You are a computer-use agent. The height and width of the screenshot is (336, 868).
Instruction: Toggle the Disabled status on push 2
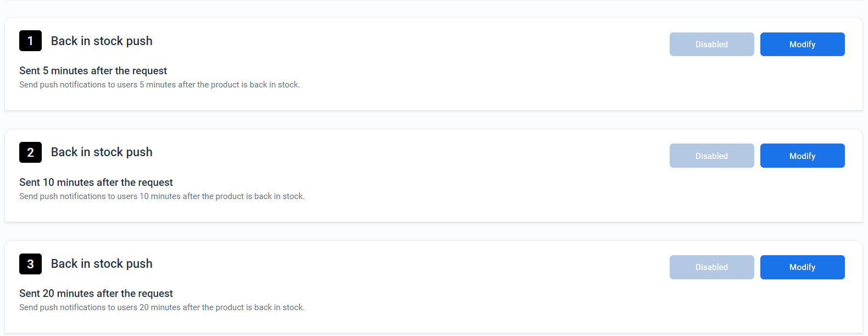[x=711, y=156]
